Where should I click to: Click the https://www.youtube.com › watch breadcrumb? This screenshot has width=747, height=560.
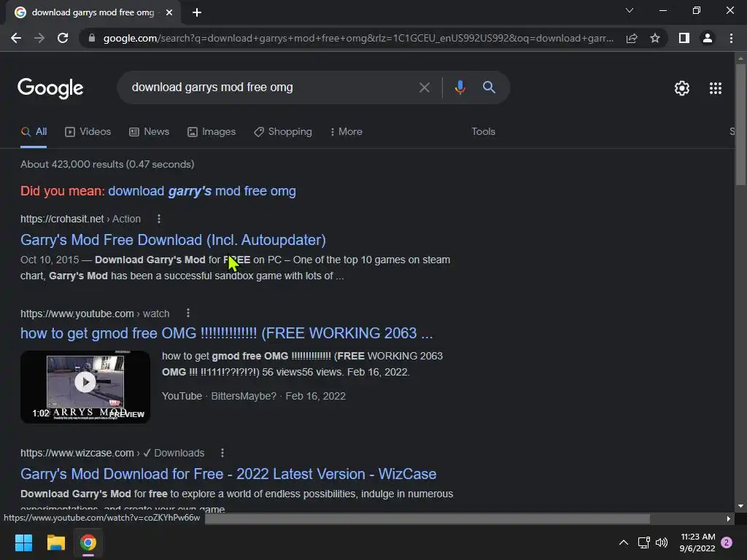95,314
